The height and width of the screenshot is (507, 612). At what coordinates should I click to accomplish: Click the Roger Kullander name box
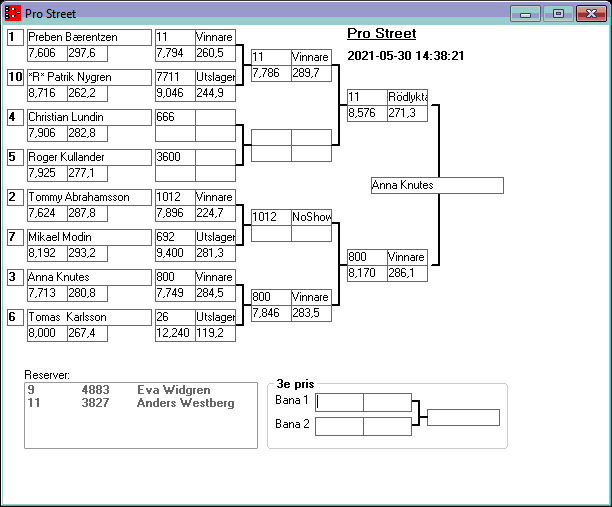point(88,157)
